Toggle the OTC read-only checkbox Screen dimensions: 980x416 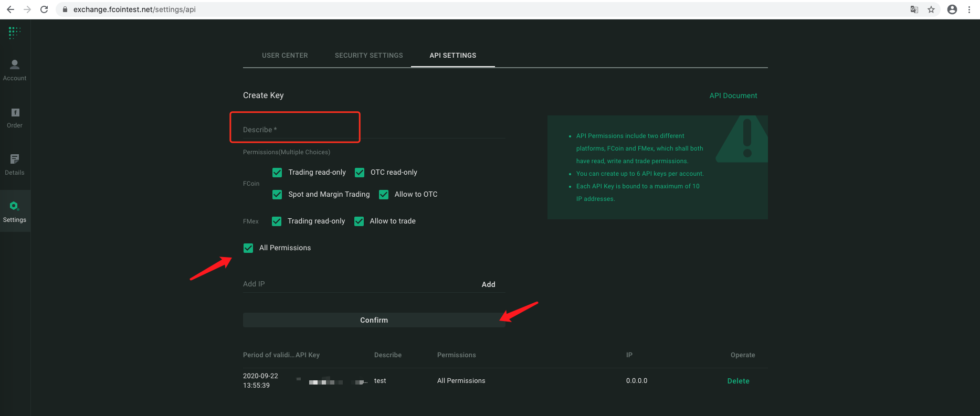pos(360,173)
